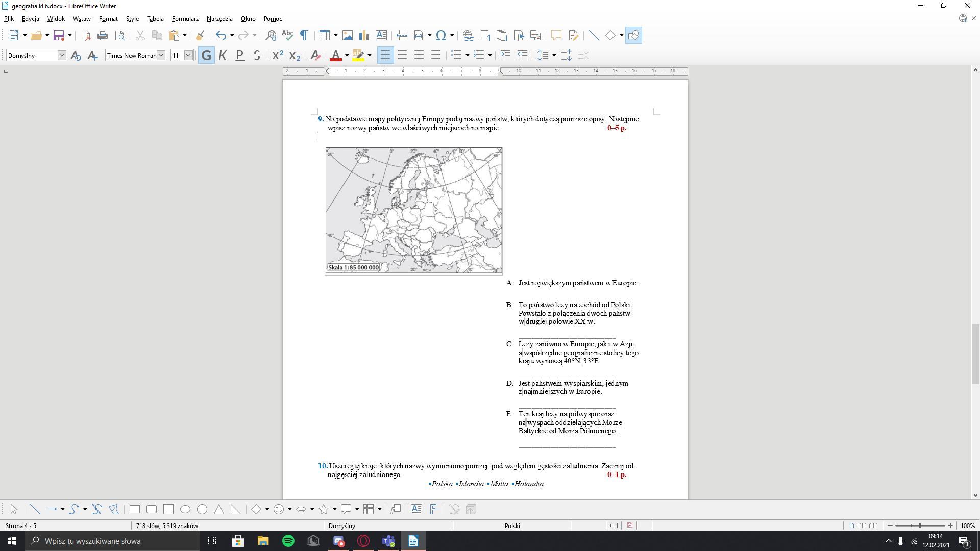Click the Undo arrow icon
Viewport: 980px width, 551px height.
point(220,35)
